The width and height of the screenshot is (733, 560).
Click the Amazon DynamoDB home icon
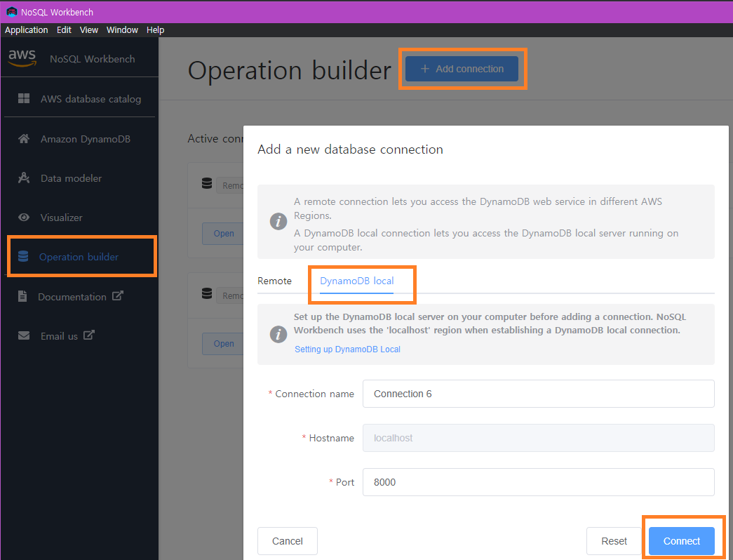click(x=24, y=139)
